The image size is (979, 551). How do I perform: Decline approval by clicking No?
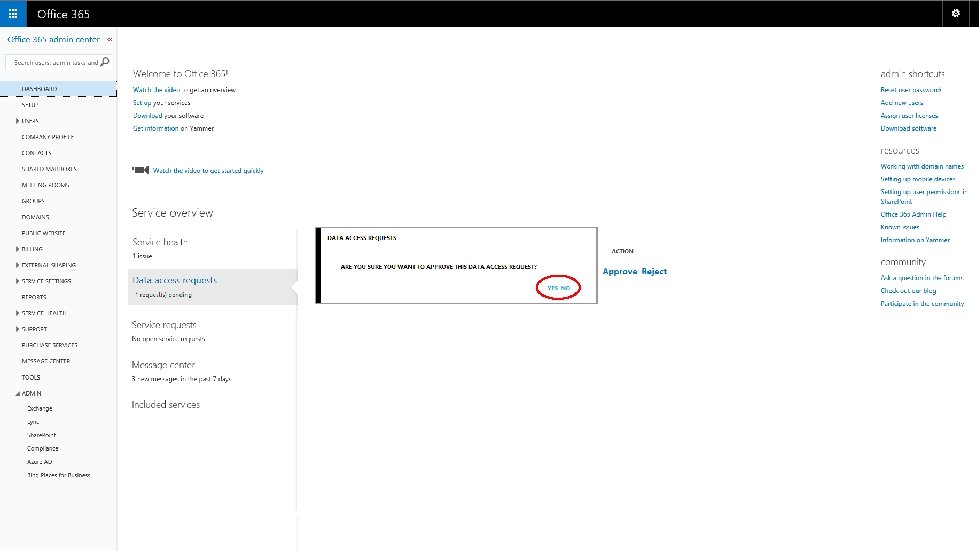point(565,288)
